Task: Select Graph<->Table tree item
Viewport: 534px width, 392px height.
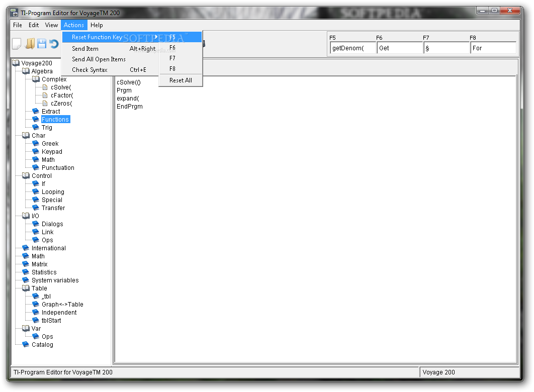Action: coord(62,304)
